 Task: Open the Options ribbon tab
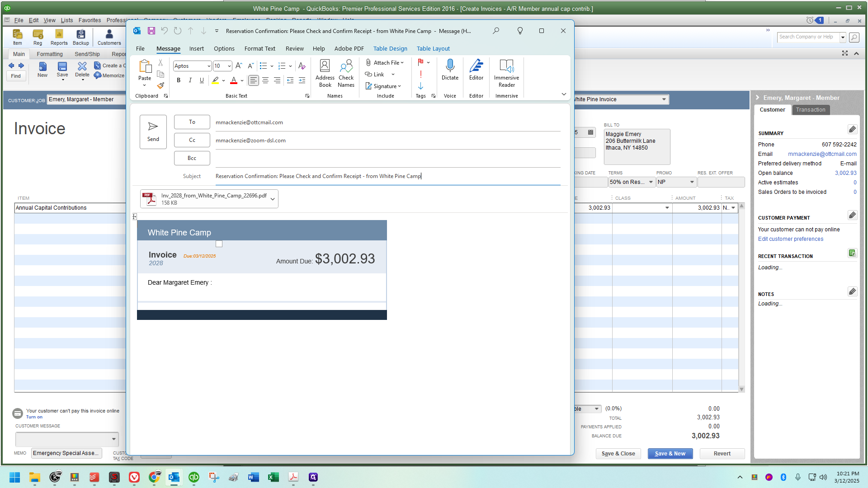pos(224,49)
